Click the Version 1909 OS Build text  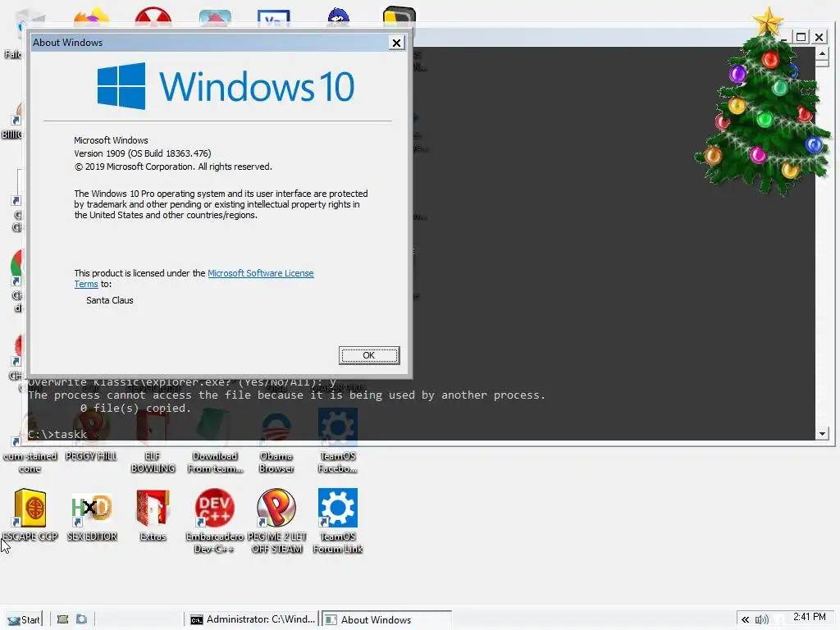[x=143, y=153]
